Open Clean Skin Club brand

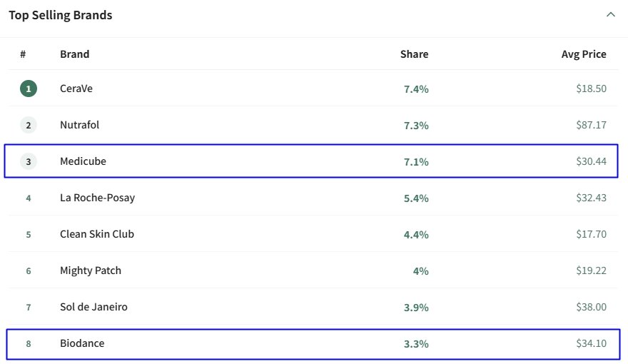pos(97,234)
